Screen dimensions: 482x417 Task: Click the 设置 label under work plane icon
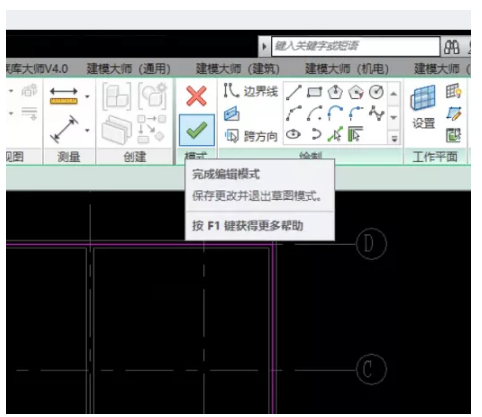coord(424,123)
